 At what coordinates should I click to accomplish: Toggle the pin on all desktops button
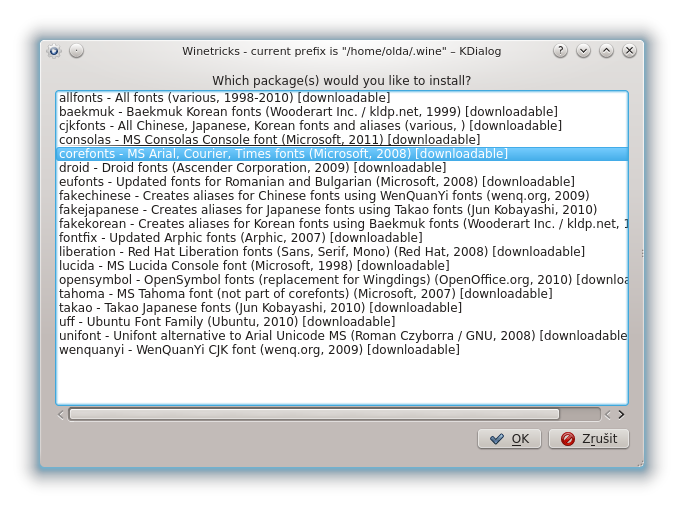tap(76, 51)
